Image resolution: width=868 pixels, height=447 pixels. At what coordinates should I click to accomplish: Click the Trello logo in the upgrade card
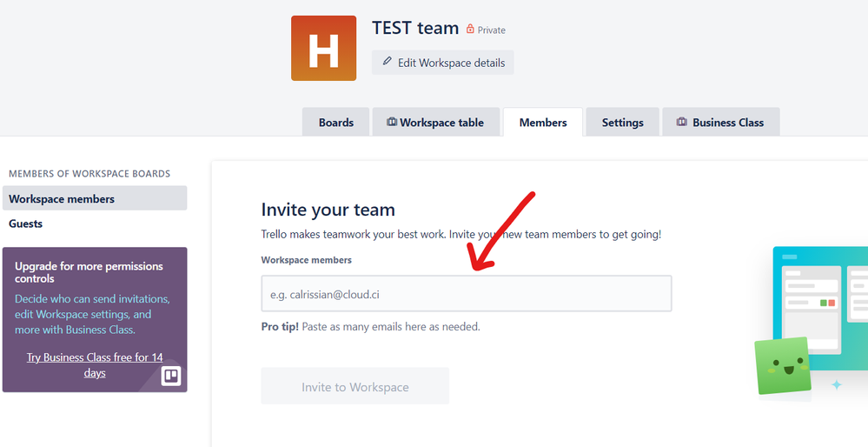tap(171, 376)
